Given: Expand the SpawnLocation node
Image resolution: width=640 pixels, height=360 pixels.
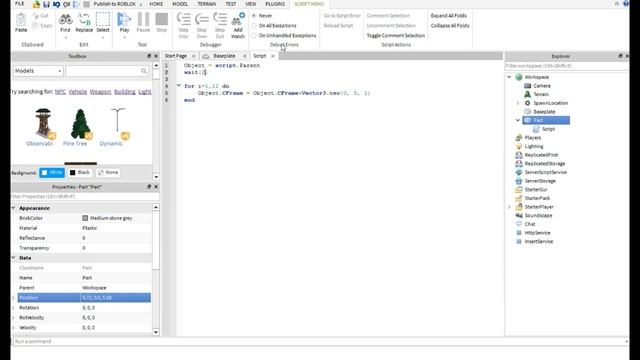Looking at the screenshot, I should 518,103.
